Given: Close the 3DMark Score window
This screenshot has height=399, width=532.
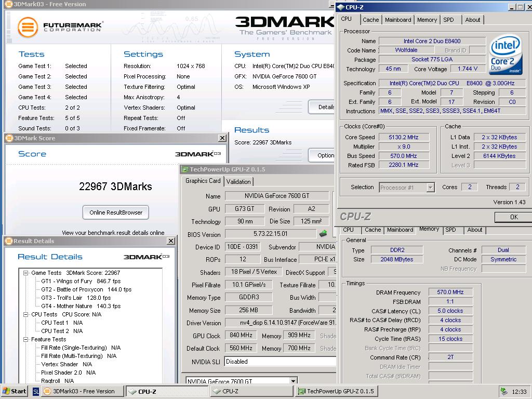Looking at the screenshot, I should (222, 138).
